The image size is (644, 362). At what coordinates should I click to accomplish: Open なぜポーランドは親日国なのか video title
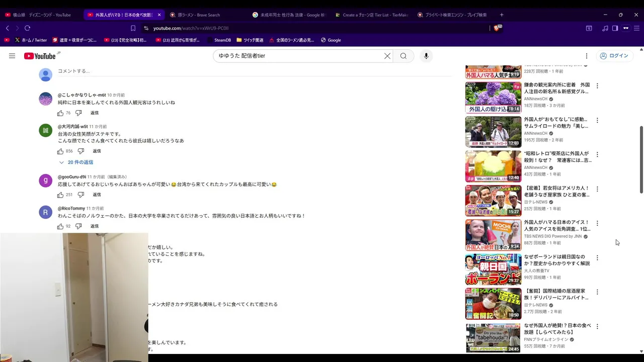557,260
